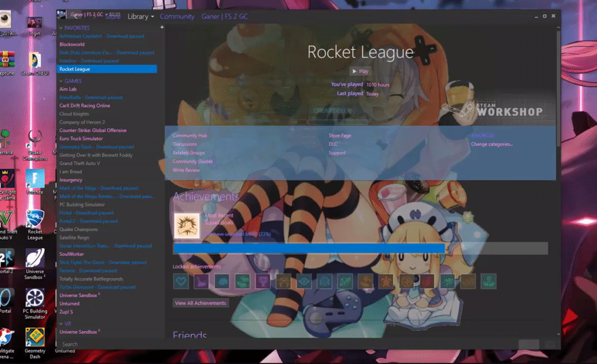Select Cloud Knights in games list
597x364 pixels.
(x=74, y=114)
